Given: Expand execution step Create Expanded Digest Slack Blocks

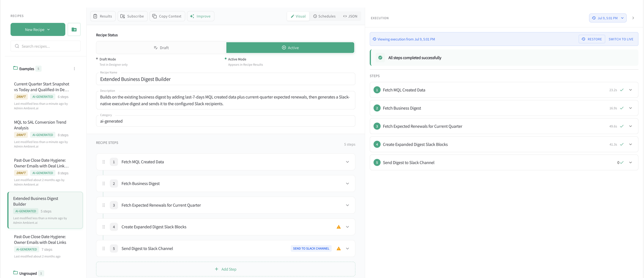Looking at the screenshot, I should pos(631,144).
